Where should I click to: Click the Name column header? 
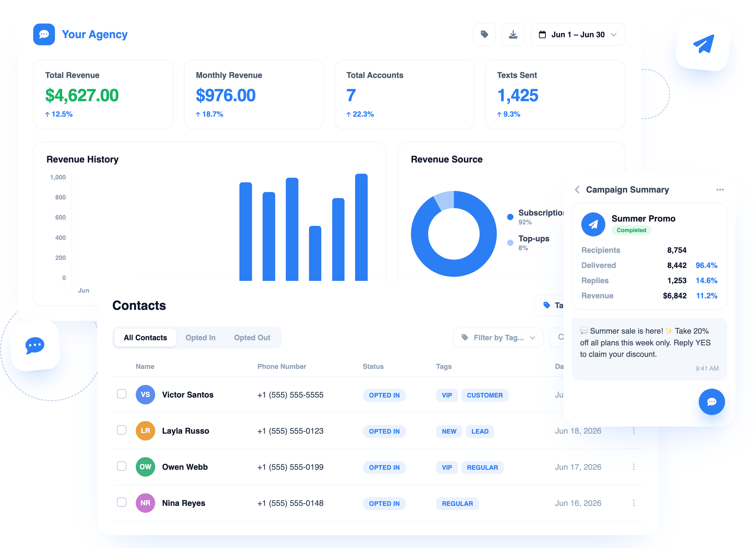coord(145,366)
